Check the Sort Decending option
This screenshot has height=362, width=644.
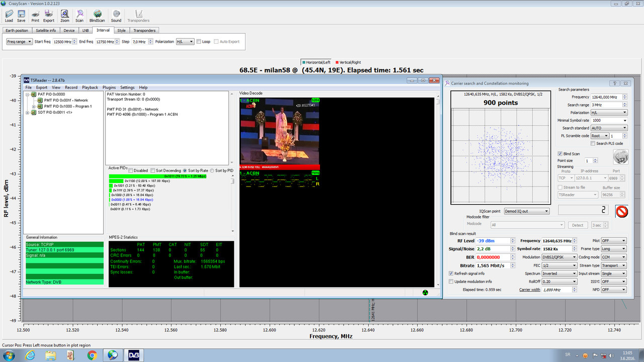point(152,170)
